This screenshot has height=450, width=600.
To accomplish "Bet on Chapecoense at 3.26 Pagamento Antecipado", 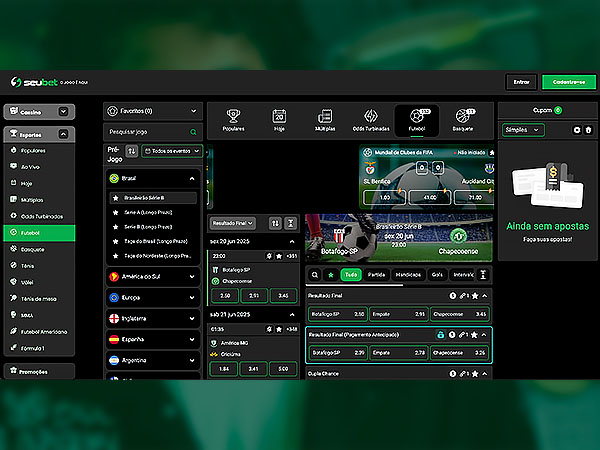I will point(459,353).
